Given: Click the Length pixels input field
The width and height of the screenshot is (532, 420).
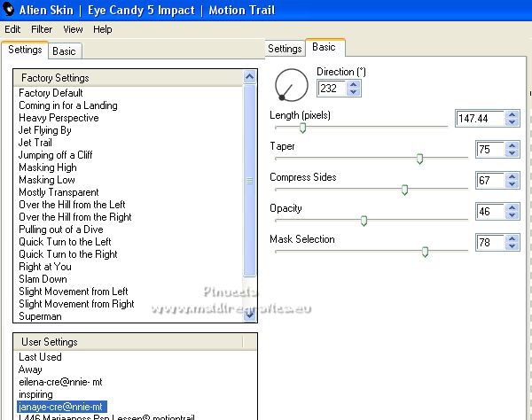Looking at the screenshot, I should tap(480, 119).
